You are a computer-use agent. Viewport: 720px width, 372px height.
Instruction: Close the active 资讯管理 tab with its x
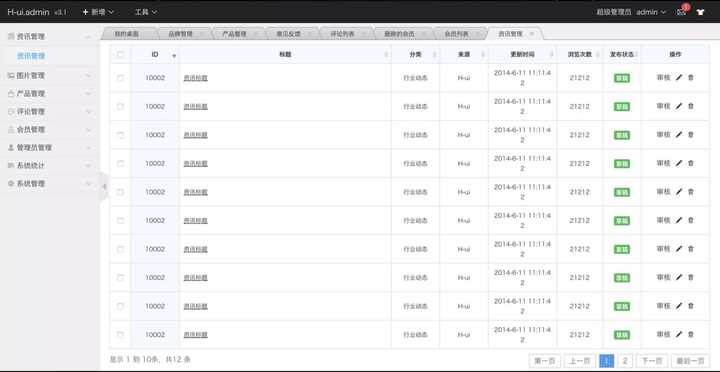pos(532,34)
